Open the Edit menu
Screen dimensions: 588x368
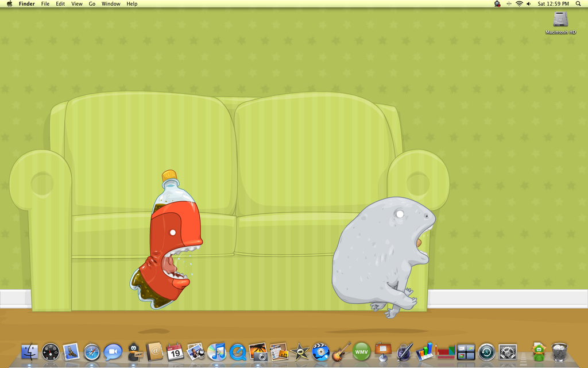(60, 4)
